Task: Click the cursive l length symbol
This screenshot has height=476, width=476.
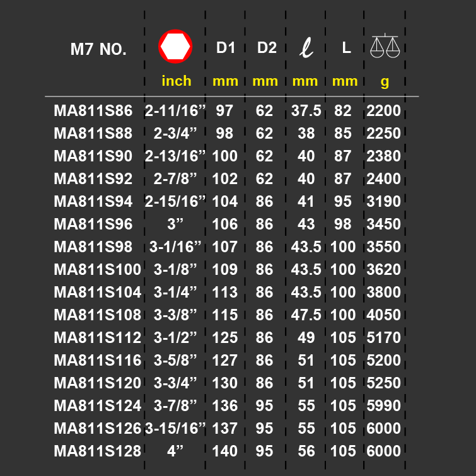Action: click(x=306, y=47)
